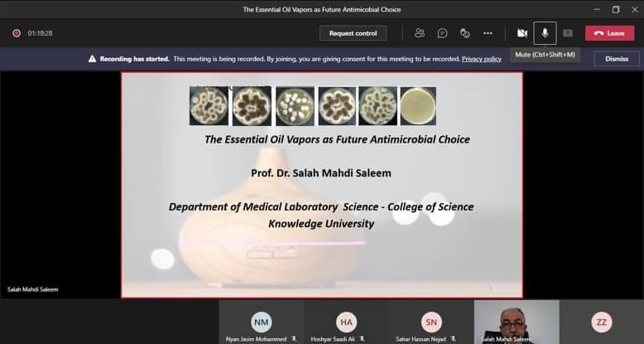Click the Knowledge University text on slide

(x=321, y=224)
